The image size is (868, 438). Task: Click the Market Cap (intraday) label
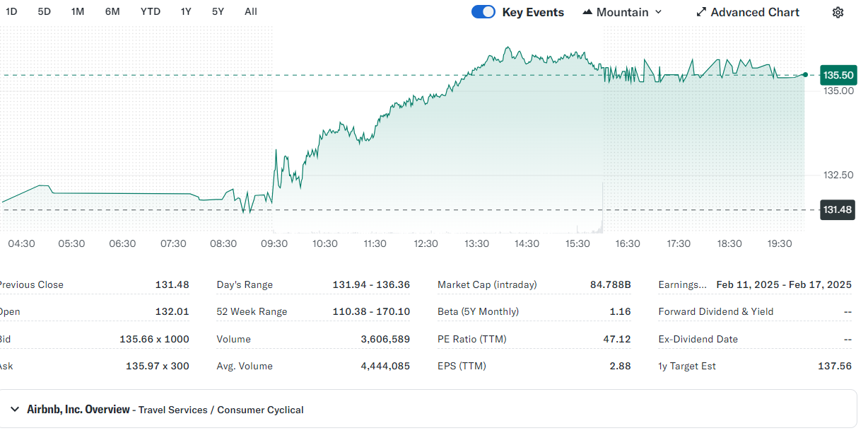tap(487, 284)
